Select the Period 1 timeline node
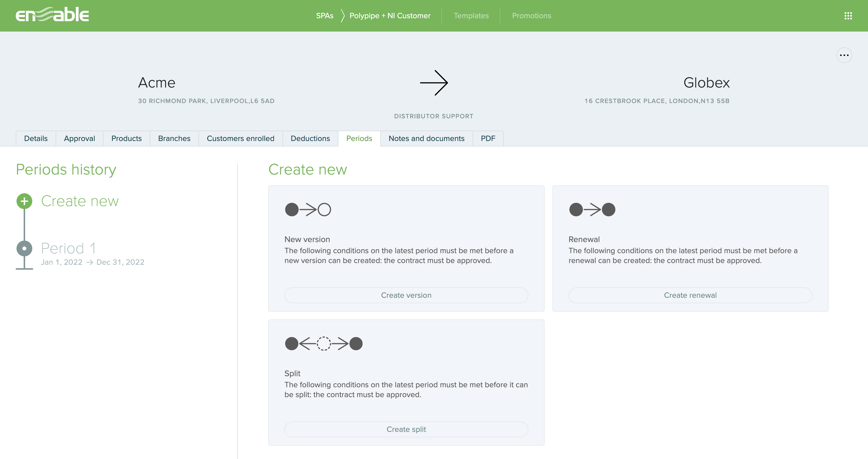The image size is (868, 459). [x=24, y=248]
